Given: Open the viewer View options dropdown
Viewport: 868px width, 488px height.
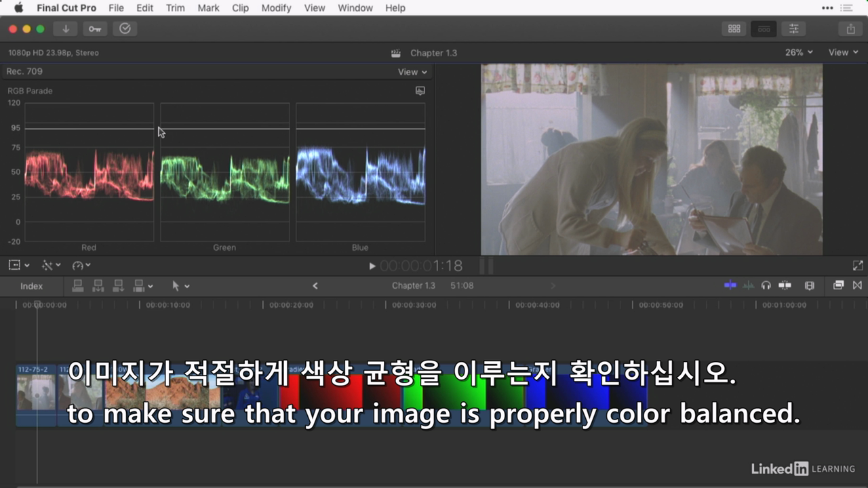Looking at the screenshot, I should 842,52.
